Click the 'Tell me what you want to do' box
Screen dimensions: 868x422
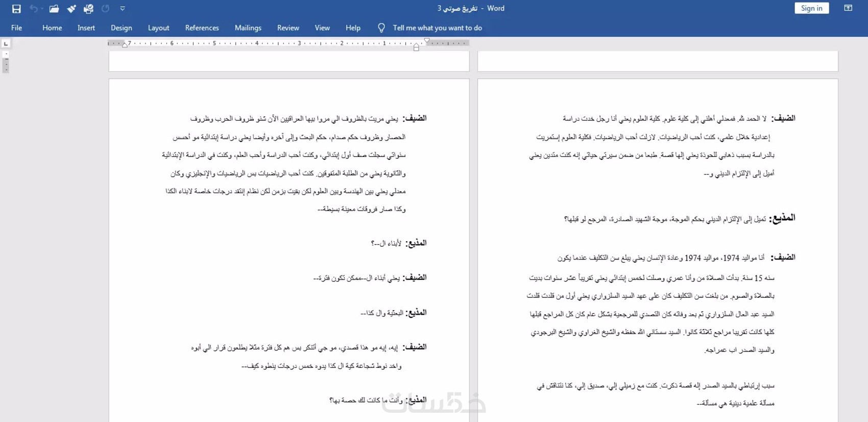(437, 28)
